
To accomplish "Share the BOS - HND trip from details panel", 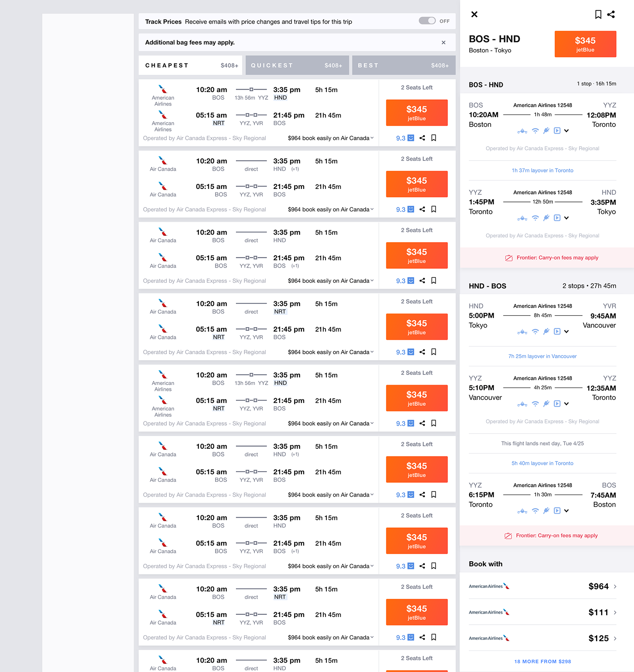I will coord(611,14).
